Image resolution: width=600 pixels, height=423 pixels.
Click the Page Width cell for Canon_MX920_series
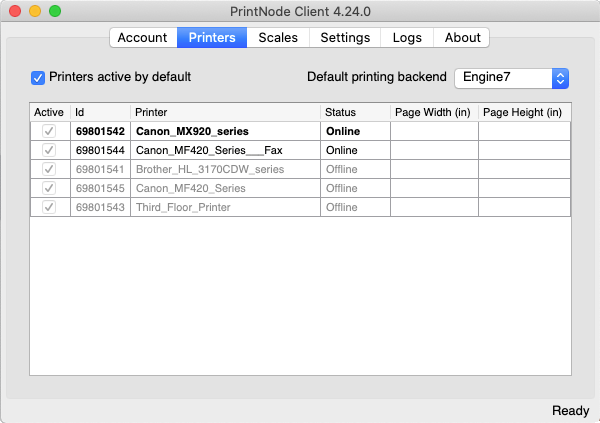(x=434, y=131)
